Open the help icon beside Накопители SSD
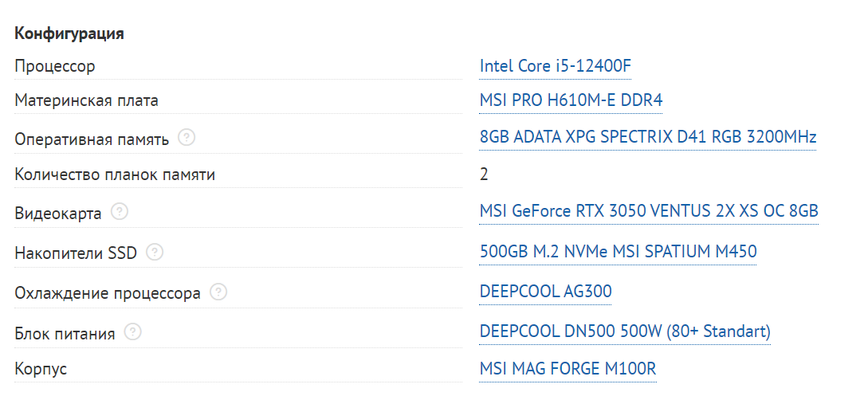Image resolution: width=868 pixels, height=400 pixels. click(x=155, y=253)
